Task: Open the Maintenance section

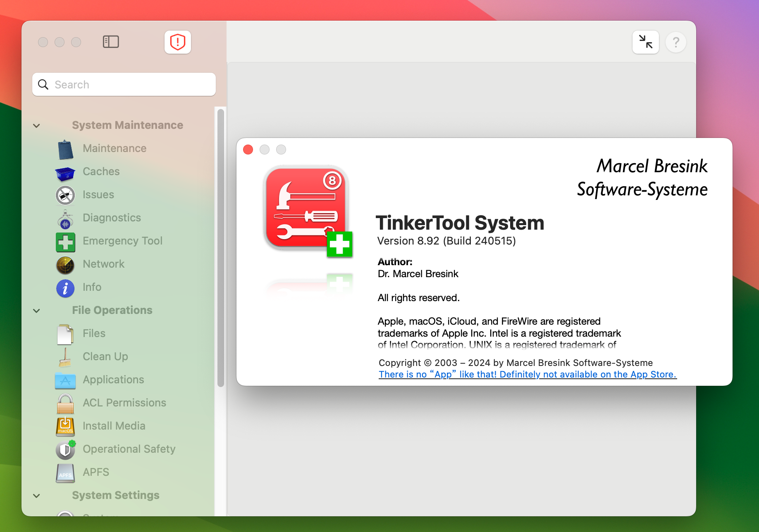Action: point(115,148)
